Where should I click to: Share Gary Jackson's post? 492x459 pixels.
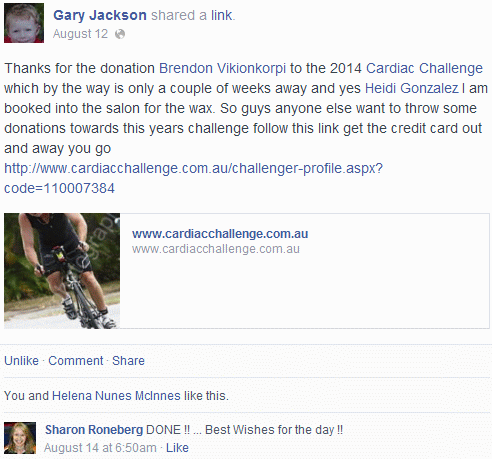click(x=128, y=361)
